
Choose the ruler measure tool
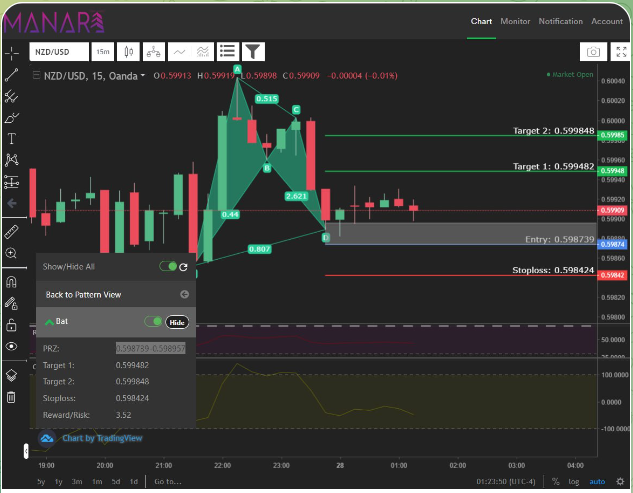click(11, 232)
